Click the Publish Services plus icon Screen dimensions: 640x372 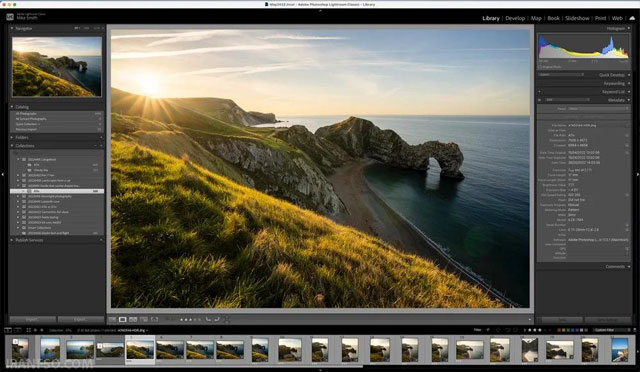click(x=101, y=240)
